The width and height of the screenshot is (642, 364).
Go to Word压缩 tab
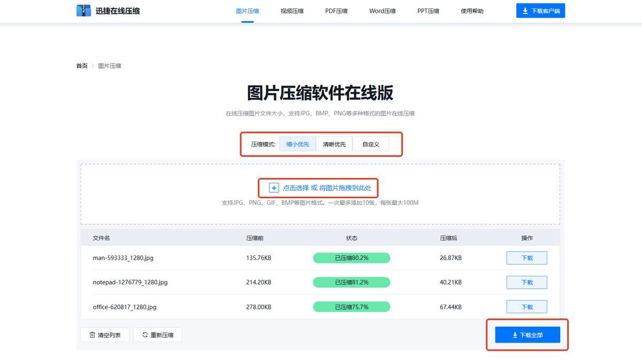click(382, 11)
